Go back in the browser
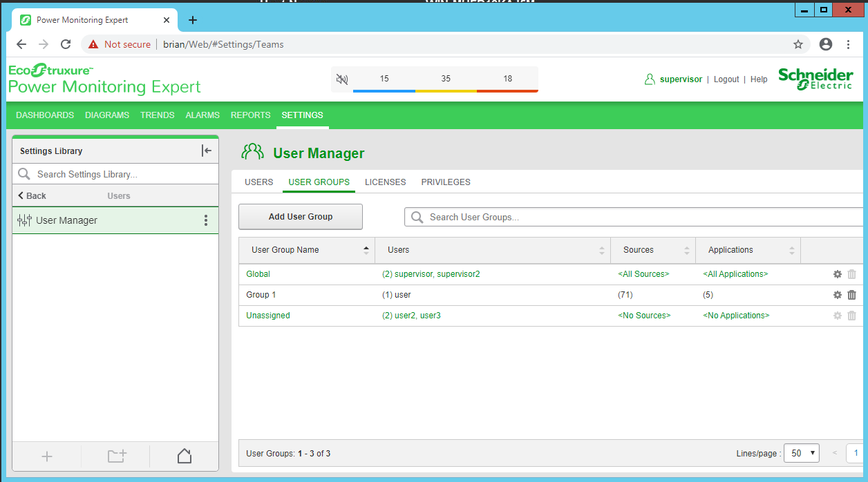868x482 pixels. coord(21,44)
